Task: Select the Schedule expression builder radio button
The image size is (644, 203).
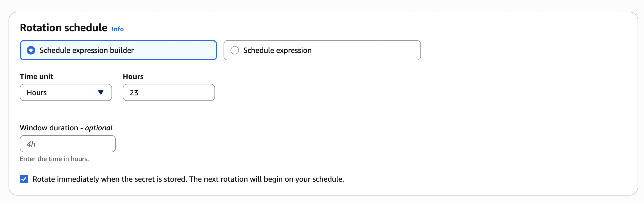Action: pos(31,50)
